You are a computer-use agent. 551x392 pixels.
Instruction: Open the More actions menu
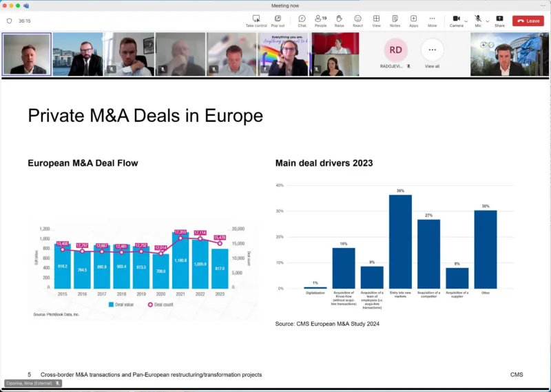point(432,20)
